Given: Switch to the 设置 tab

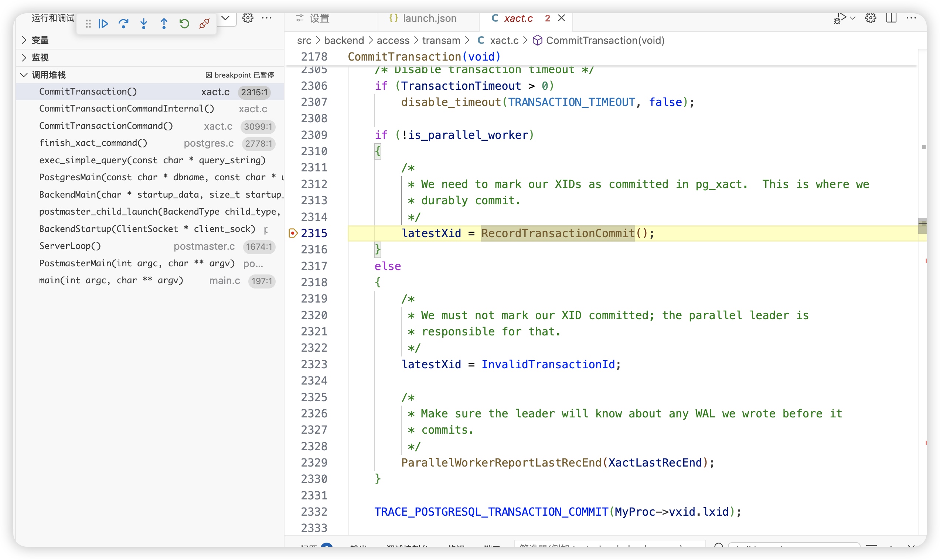Looking at the screenshot, I should pyautogui.click(x=319, y=18).
